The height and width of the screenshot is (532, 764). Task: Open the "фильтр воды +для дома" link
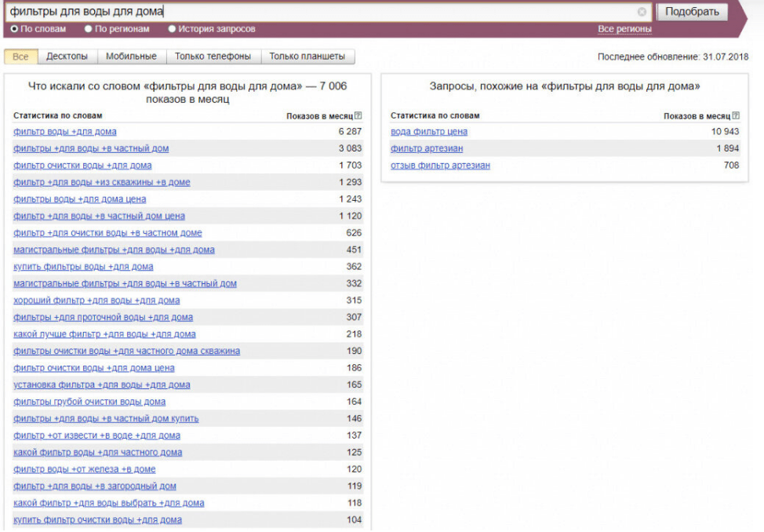click(65, 132)
